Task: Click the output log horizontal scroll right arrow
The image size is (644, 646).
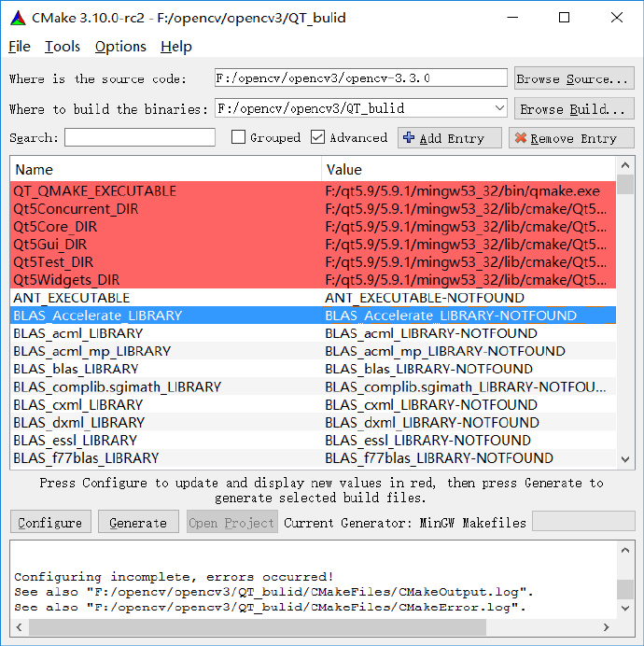Action: (x=606, y=626)
